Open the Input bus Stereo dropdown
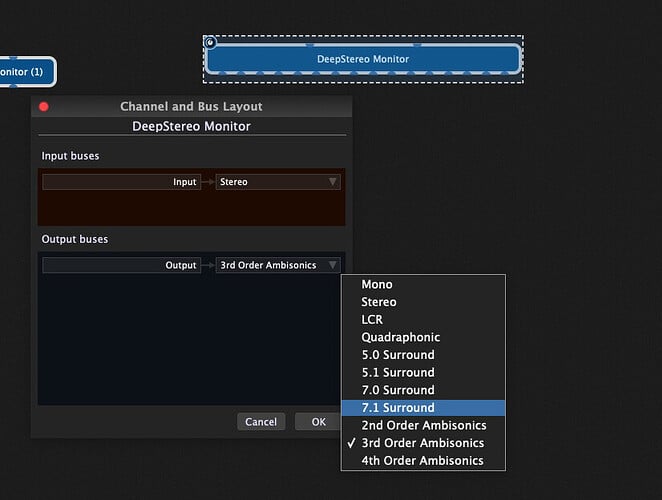 tap(278, 182)
